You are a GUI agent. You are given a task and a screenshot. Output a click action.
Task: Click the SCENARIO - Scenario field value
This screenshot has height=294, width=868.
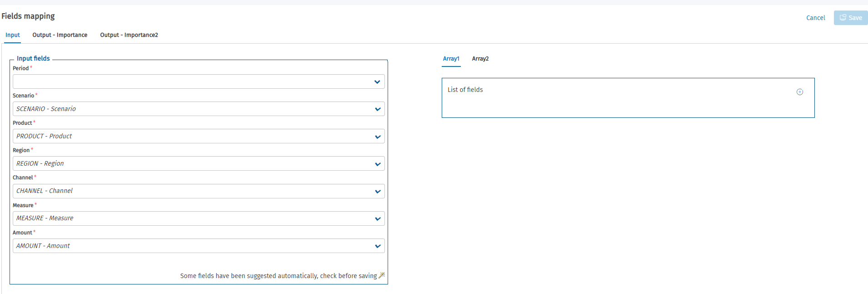46,109
